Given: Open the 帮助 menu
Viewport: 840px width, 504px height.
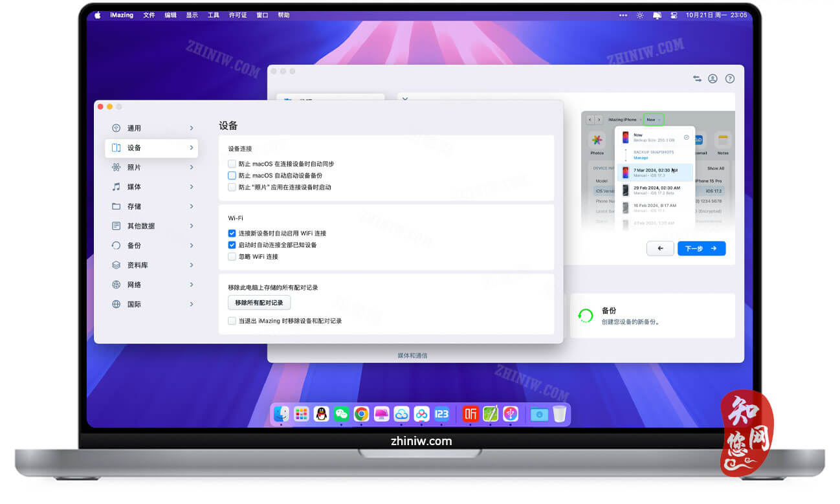Looking at the screenshot, I should tap(283, 15).
